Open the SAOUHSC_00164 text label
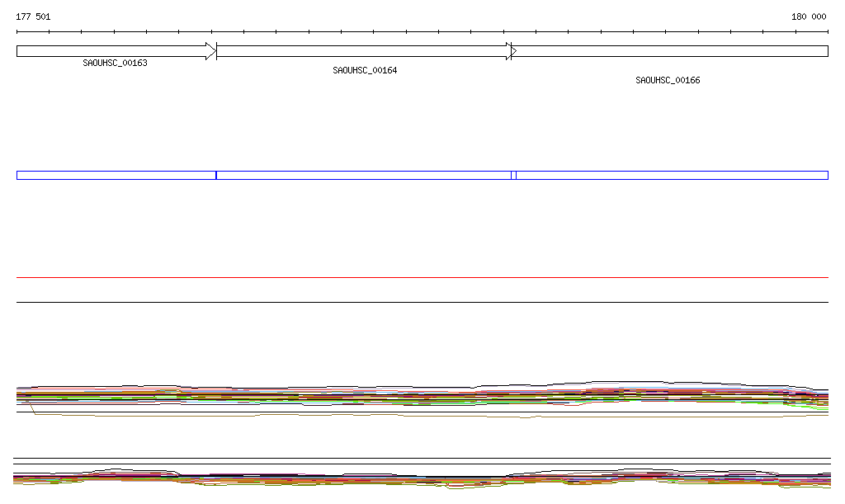The height and width of the screenshot is (504, 845). tap(365, 71)
